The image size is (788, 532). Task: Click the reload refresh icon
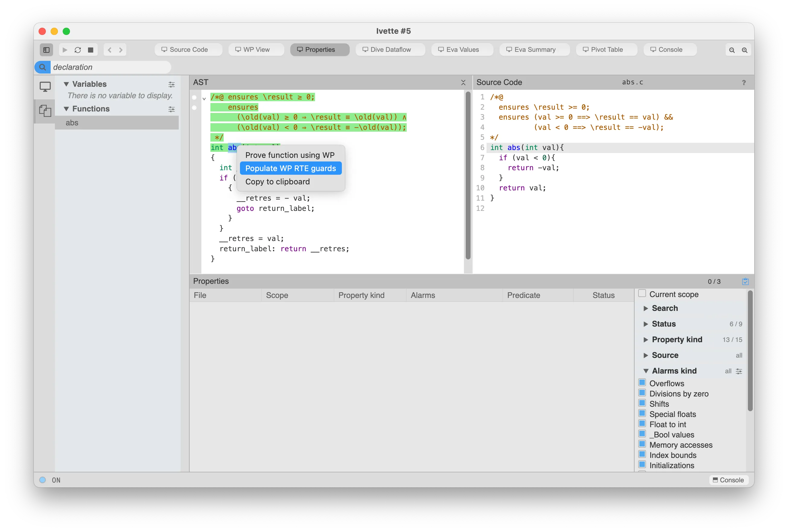point(78,50)
